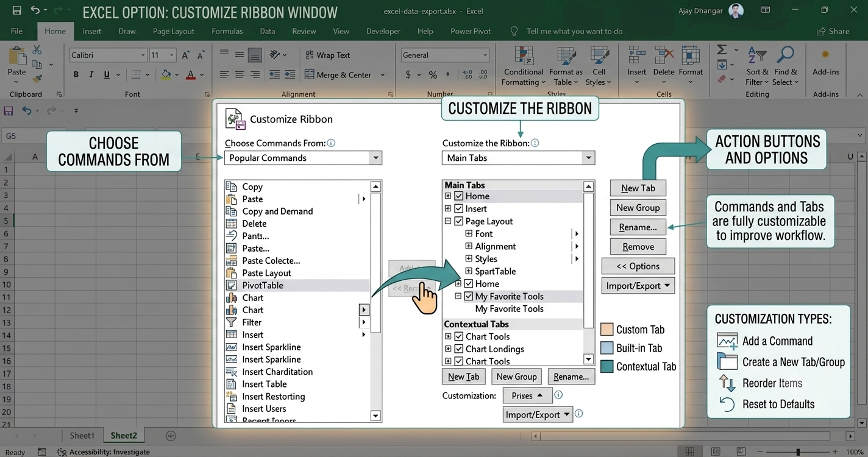Uncheck the Insert checkbox in Main Tabs list
The image size is (868, 457).
click(459, 208)
